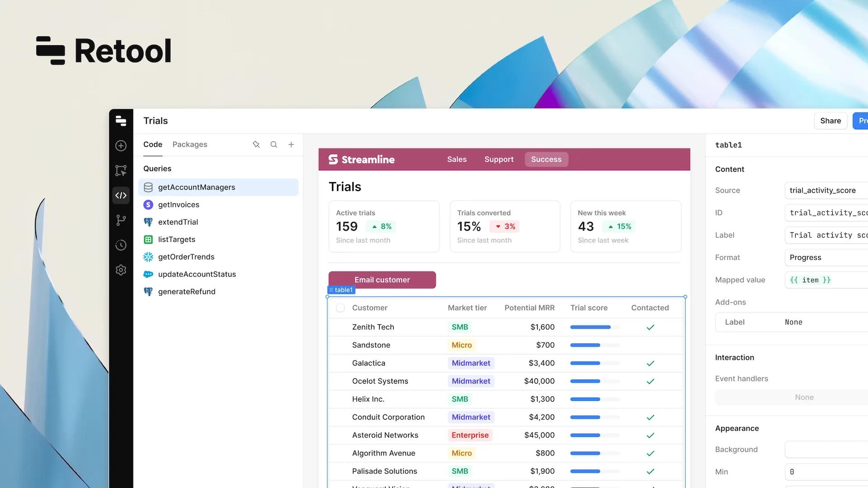
Task: Click the pin icon in Code panel
Action: (x=256, y=145)
